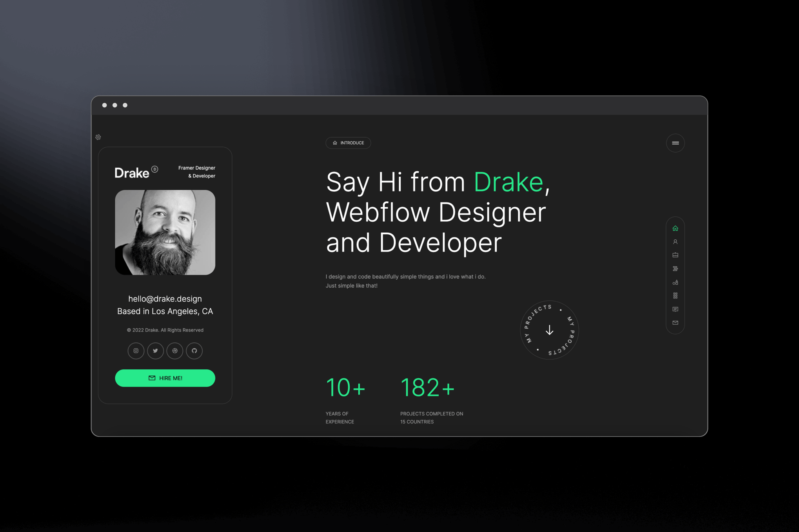
Task: Open the chat message nav icon
Action: click(675, 309)
